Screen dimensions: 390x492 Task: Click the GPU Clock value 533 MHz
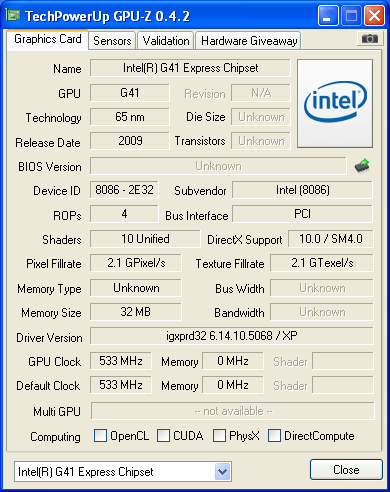tap(121, 361)
